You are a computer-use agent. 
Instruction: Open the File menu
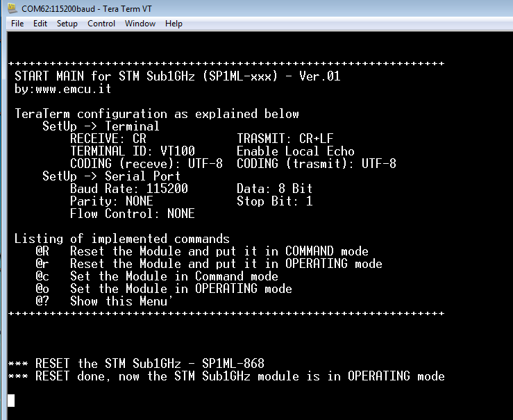(x=17, y=24)
